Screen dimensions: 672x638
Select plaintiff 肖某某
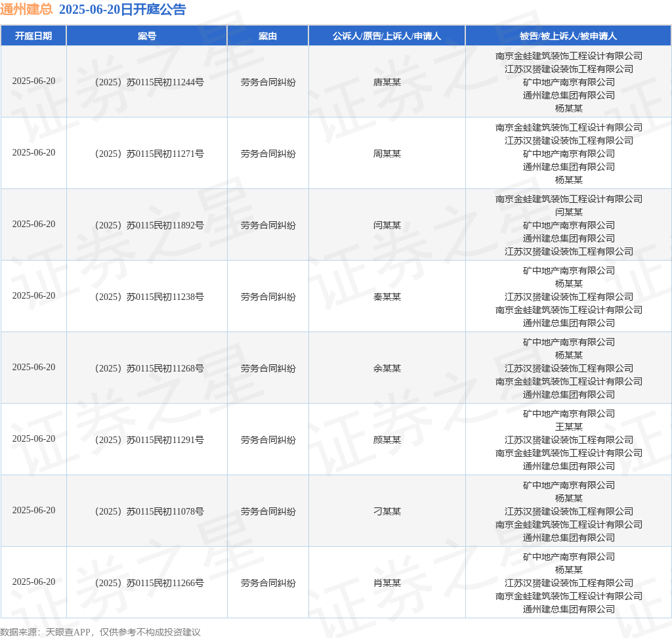coord(387,584)
